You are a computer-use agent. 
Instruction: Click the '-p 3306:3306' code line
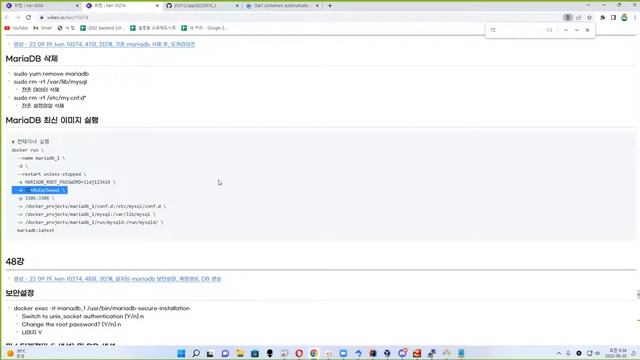click(36, 198)
